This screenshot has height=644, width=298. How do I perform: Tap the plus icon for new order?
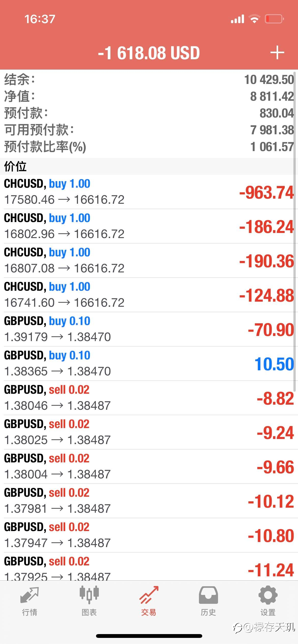[277, 53]
